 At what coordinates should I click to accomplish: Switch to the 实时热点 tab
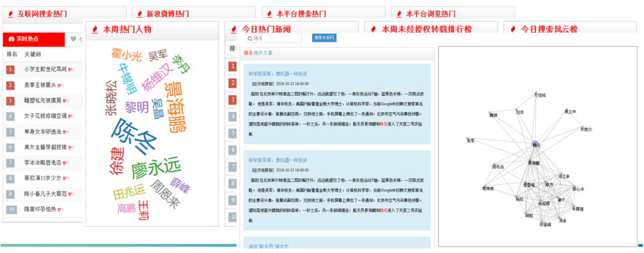34,39
